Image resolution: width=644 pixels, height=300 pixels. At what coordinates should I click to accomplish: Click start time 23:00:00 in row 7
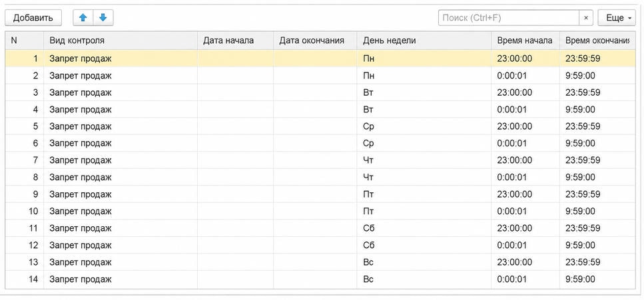pyautogui.click(x=525, y=160)
